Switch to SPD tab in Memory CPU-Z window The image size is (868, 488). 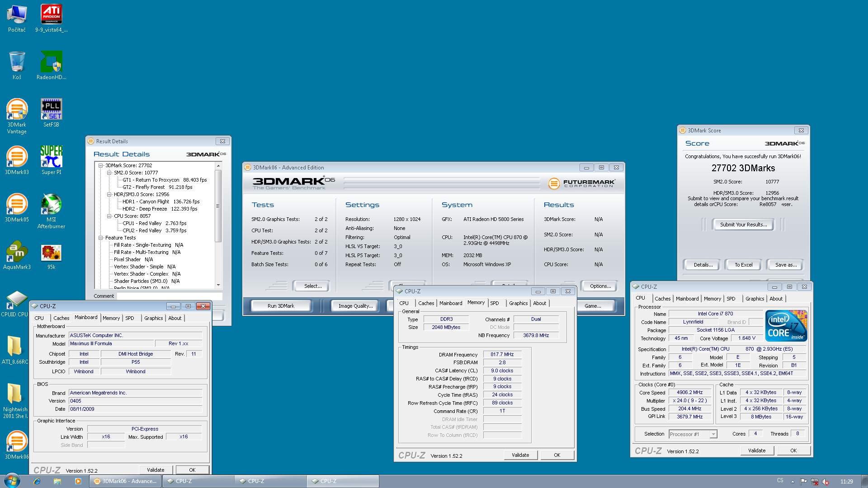[495, 303]
